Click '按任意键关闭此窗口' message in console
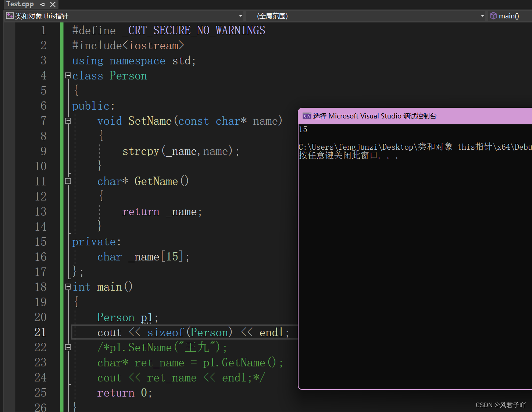The image size is (532, 412). pos(338,156)
